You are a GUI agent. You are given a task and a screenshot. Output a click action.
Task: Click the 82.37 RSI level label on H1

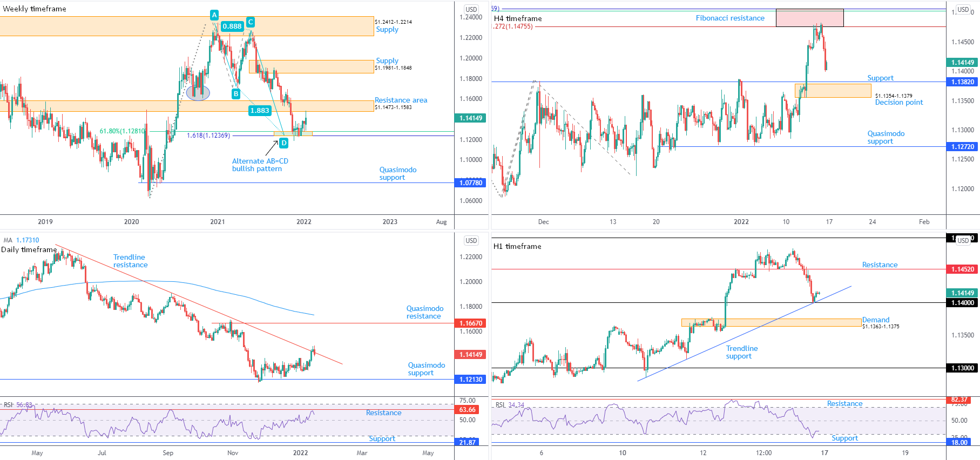pyautogui.click(x=959, y=400)
